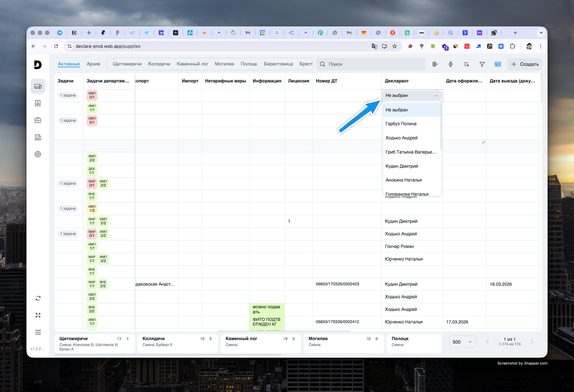Screen dimensions: 574x392
Task: Open the 500 page size dropdown
Action: [462, 342]
